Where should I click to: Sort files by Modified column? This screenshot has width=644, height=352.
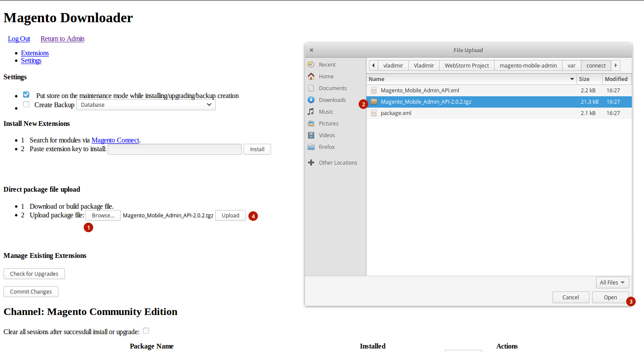(617, 79)
